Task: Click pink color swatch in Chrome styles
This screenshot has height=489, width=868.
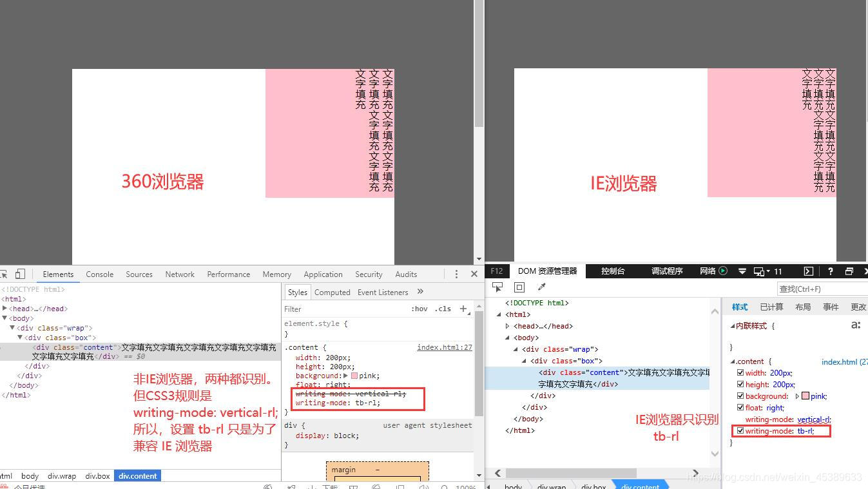Action: [x=354, y=376]
